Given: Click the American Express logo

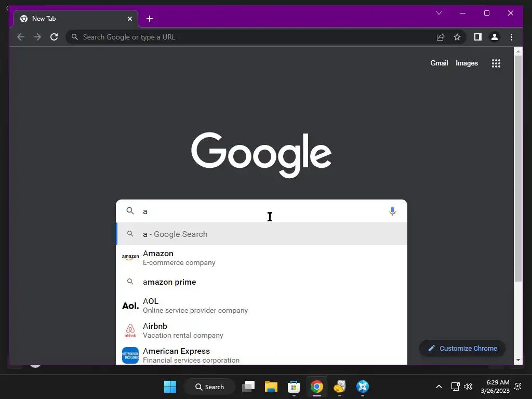Looking at the screenshot, I should coord(130,355).
